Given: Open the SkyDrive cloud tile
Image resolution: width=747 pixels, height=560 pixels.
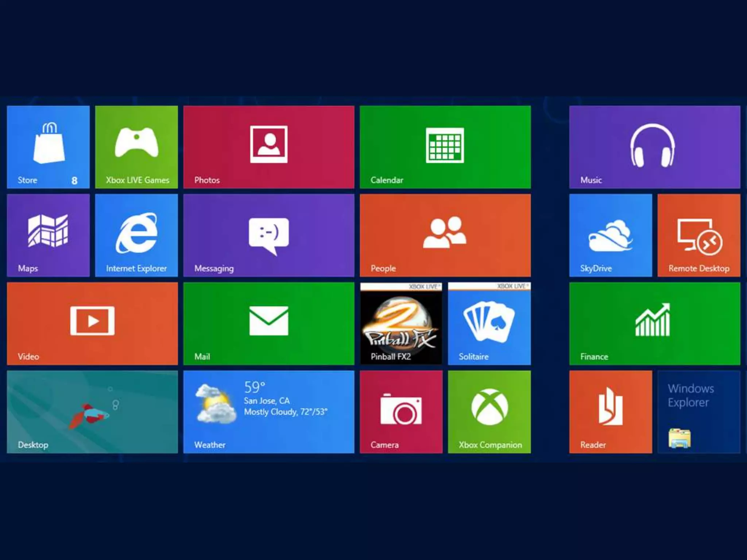Looking at the screenshot, I should pos(611,235).
